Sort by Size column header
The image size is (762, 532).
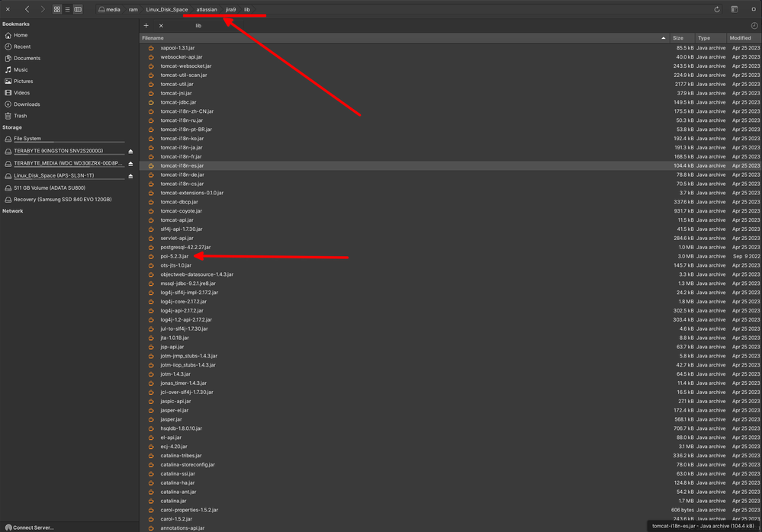682,38
